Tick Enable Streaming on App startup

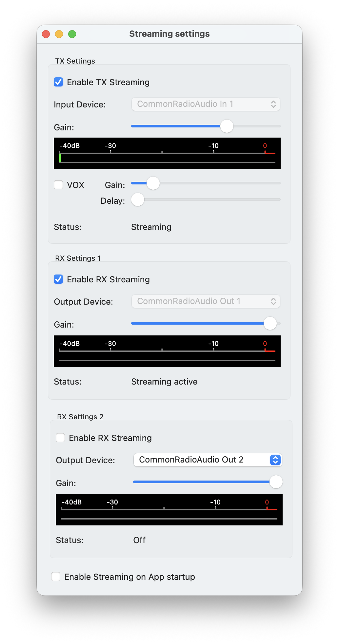pos(56,577)
